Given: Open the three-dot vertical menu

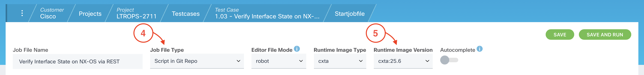Looking at the screenshot, I should pyautogui.click(x=22, y=13).
